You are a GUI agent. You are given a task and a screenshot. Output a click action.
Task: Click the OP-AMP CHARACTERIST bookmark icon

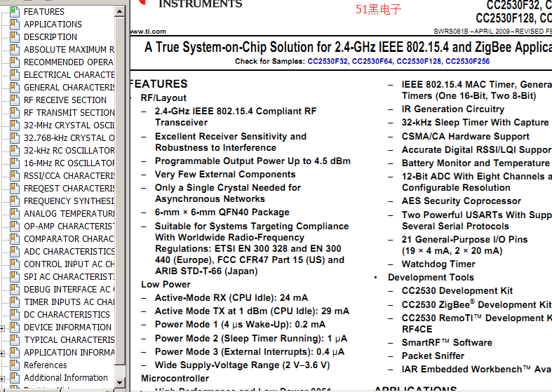(15, 227)
